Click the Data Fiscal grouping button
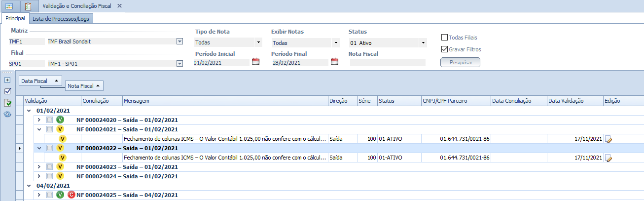 40,80
